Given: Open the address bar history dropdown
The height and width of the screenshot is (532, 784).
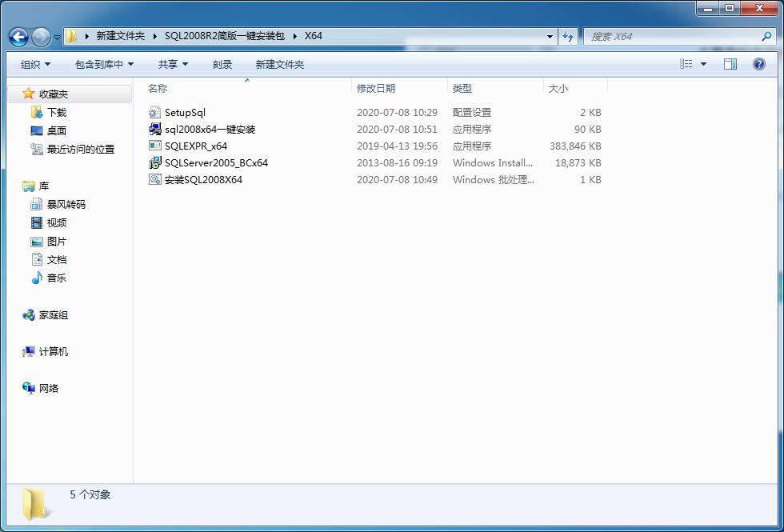Looking at the screenshot, I should (549, 36).
